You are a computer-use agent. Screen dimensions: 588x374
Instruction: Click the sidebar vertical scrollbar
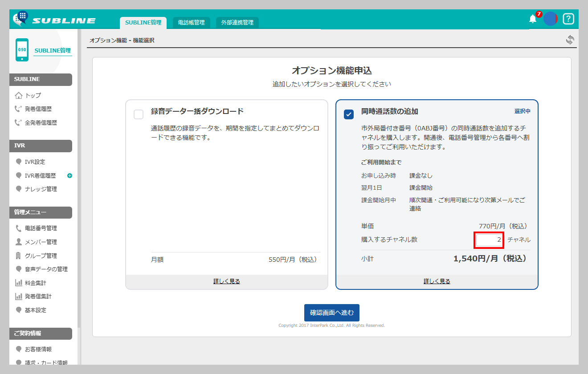point(79,178)
